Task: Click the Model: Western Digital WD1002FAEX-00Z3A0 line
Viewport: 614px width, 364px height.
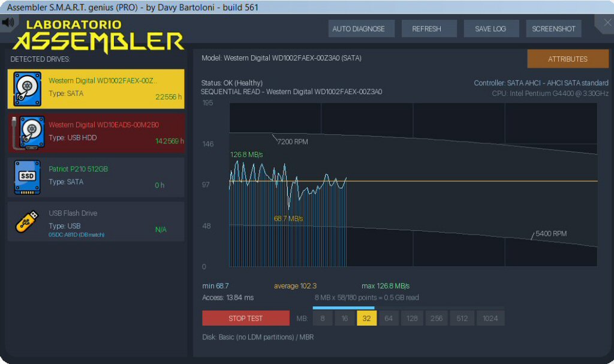Action: point(281,58)
